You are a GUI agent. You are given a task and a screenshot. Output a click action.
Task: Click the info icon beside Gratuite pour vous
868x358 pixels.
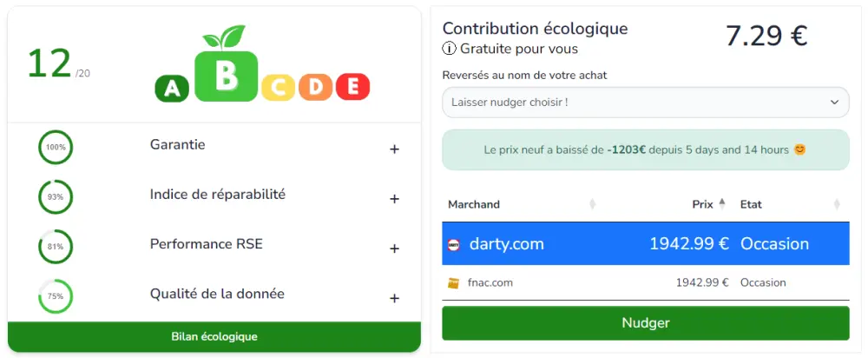click(449, 49)
